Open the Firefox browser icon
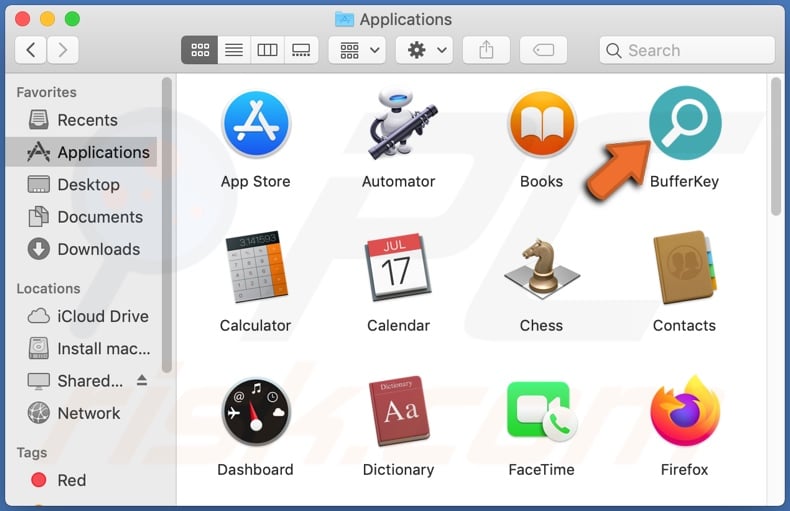 [x=685, y=411]
